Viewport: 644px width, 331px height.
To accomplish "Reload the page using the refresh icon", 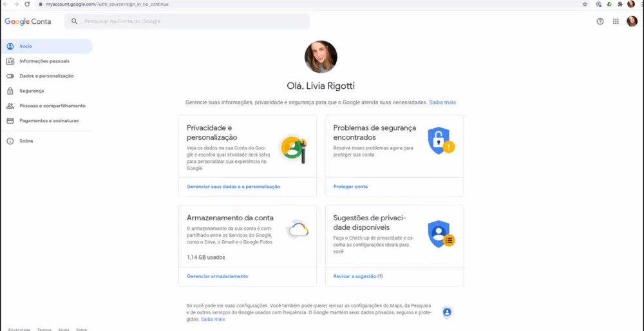I will tap(27, 4).
